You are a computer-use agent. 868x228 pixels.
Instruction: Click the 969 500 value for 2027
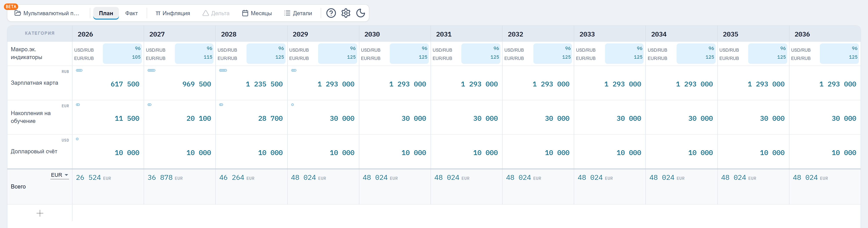click(197, 84)
